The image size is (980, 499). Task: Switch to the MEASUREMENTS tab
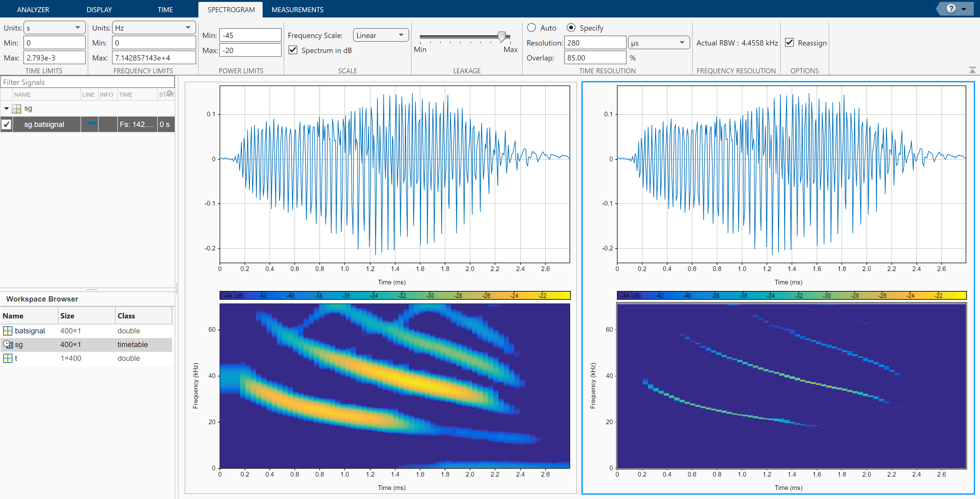pyautogui.click(x=297, y=9)
